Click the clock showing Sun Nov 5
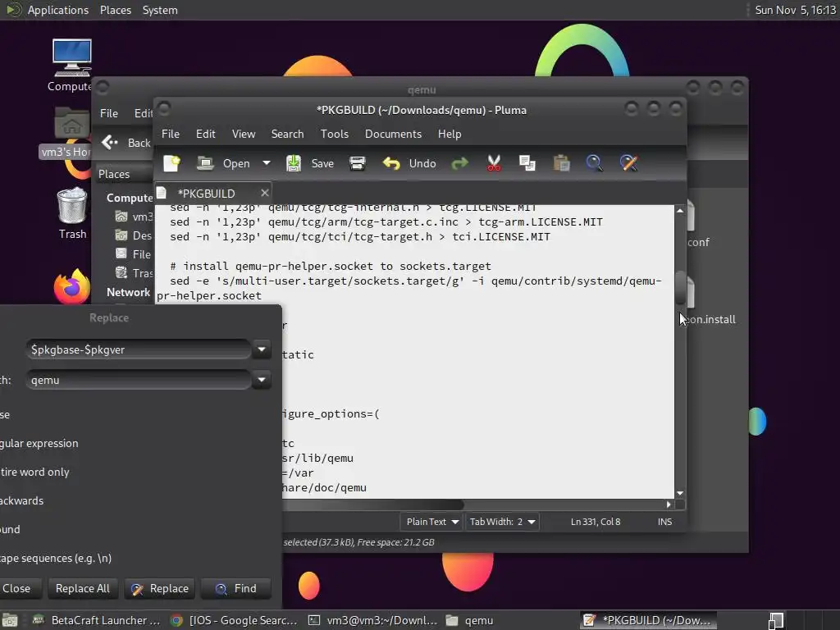The width and height of the screenshot is (840, 630). click(x=795, y=10)
